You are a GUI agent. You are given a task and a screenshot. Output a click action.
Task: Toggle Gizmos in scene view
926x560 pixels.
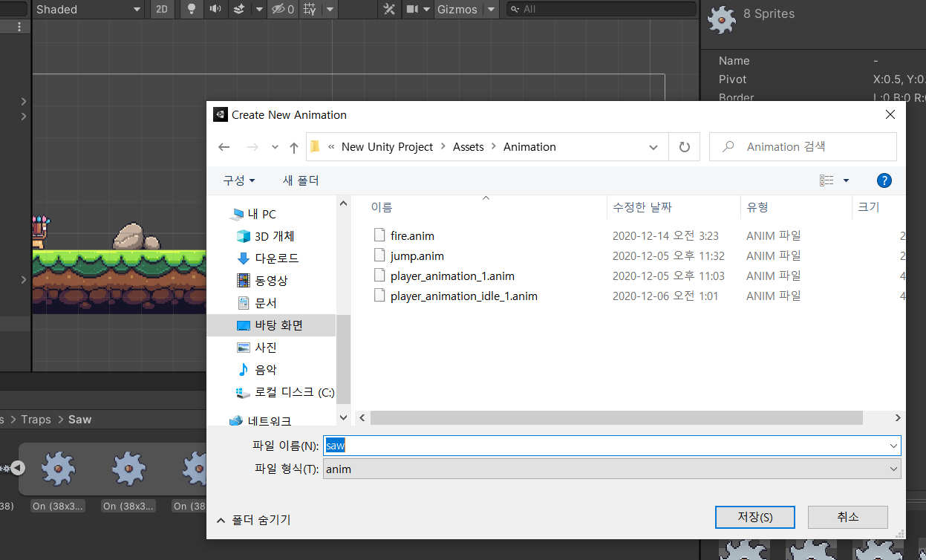click(x=457, y=9)
